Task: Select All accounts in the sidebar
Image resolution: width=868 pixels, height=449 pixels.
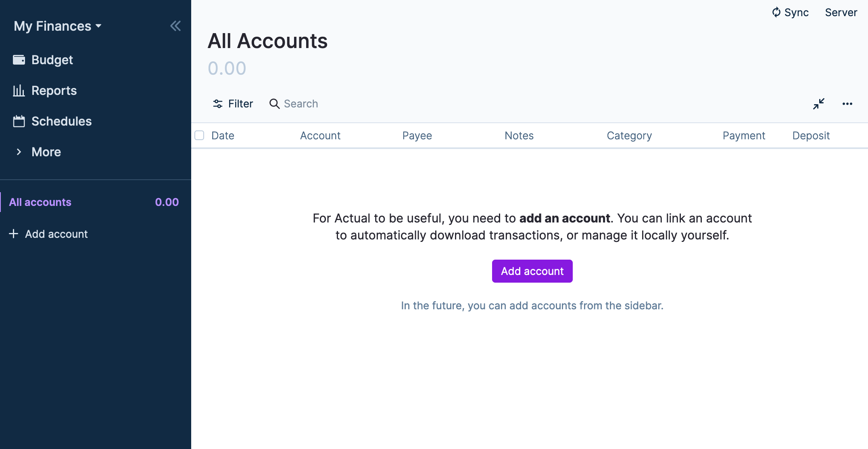Action: click(x=40, y=202)
